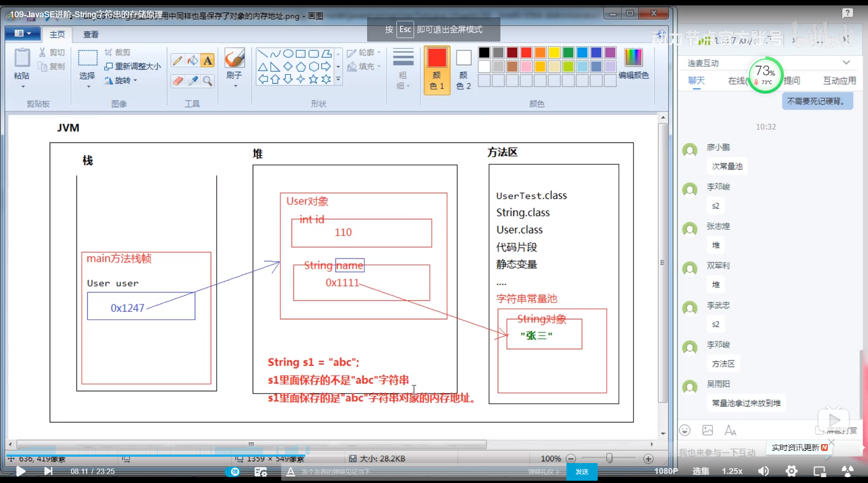Choose the 选择 selection rectangle tool

88,58
